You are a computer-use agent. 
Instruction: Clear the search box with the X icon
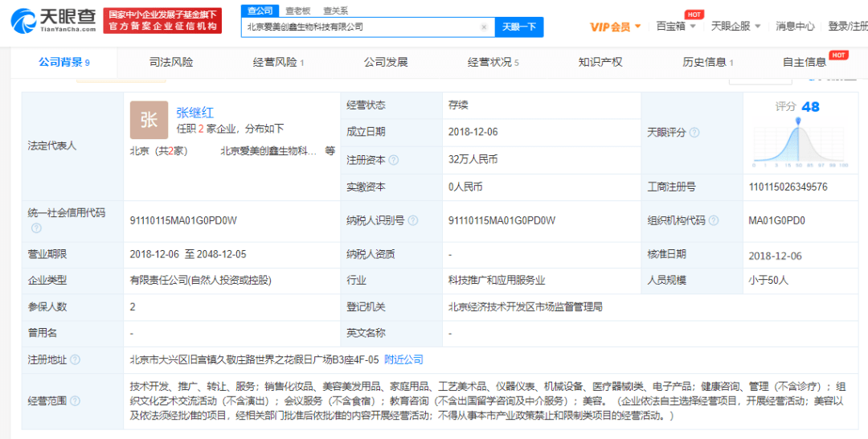pyautogui.click(x=484, y=27)
